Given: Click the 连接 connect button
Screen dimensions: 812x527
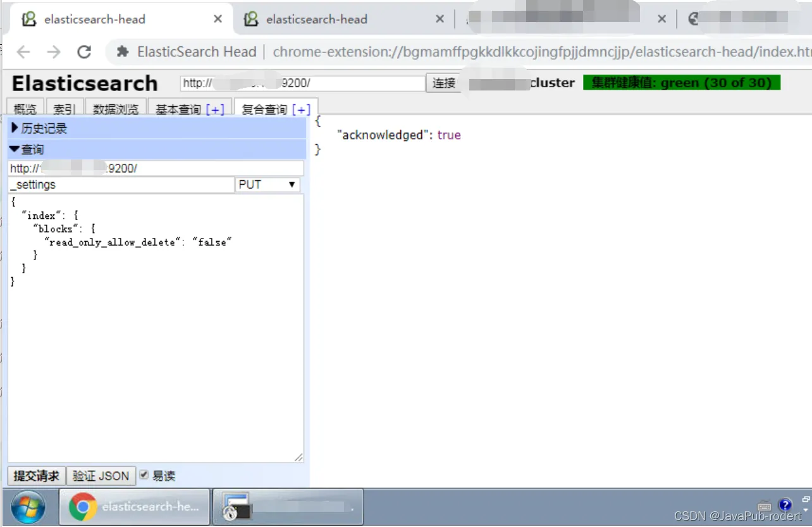Looking at the screenshot, I should [x=444, y=83].
